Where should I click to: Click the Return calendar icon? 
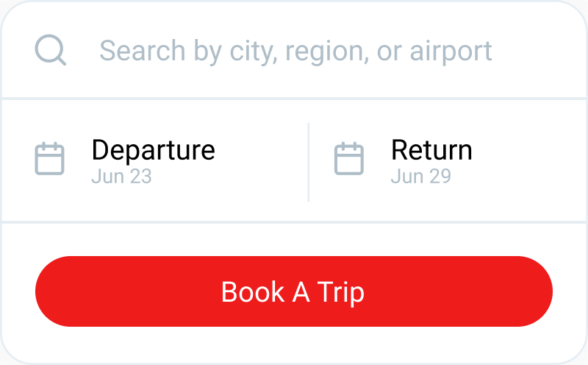click(x=349, y=159)
